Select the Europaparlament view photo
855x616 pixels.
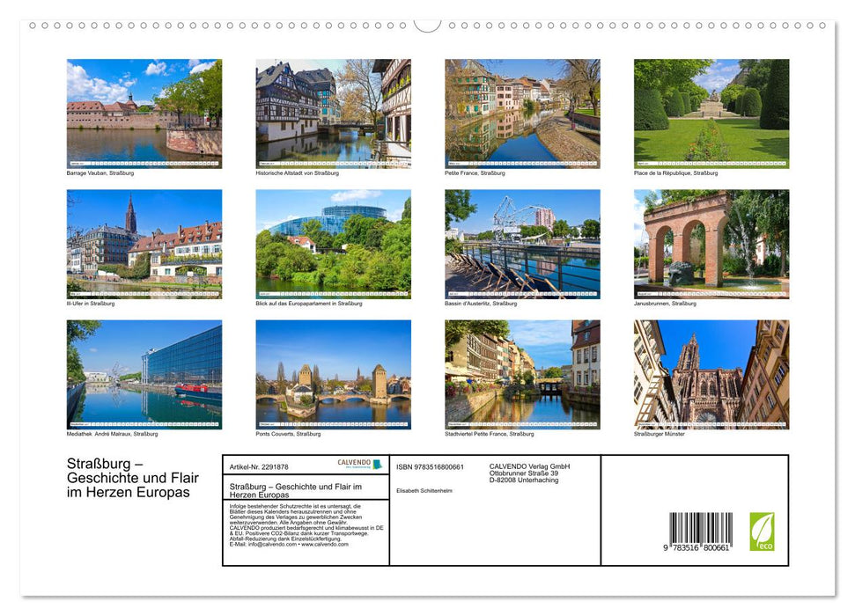(x=333, y=244)
